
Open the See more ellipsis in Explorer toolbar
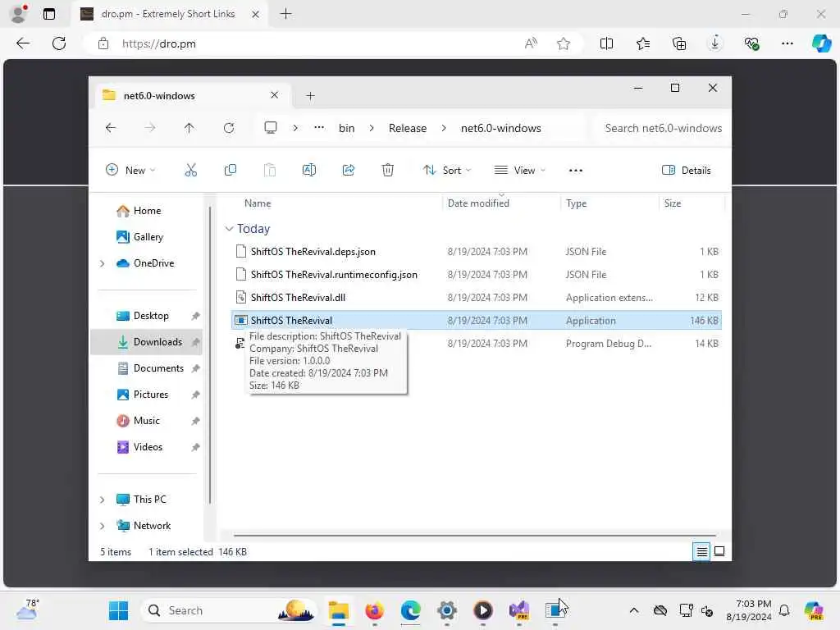[x=575, y=171]
